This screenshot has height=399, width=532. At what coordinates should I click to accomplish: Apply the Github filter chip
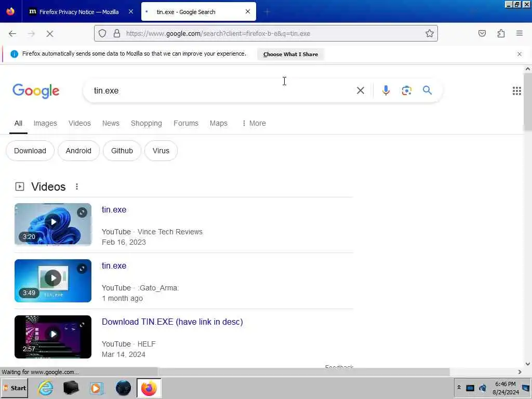(122, 151)
